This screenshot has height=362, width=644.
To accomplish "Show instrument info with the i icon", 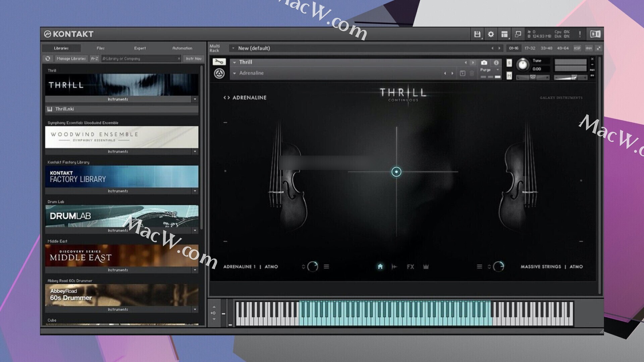I will pyautogui.click(x=496, y=63).
